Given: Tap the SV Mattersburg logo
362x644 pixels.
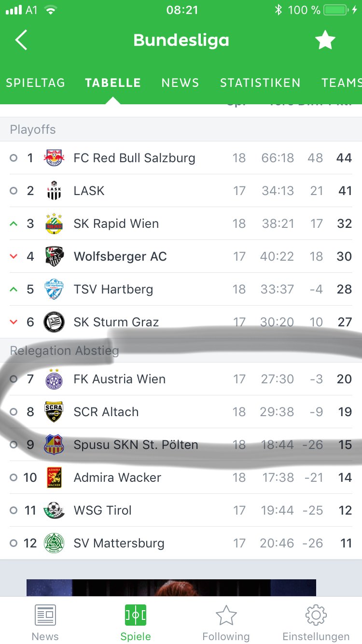Looking at the screenshot, I should (54, 543).
